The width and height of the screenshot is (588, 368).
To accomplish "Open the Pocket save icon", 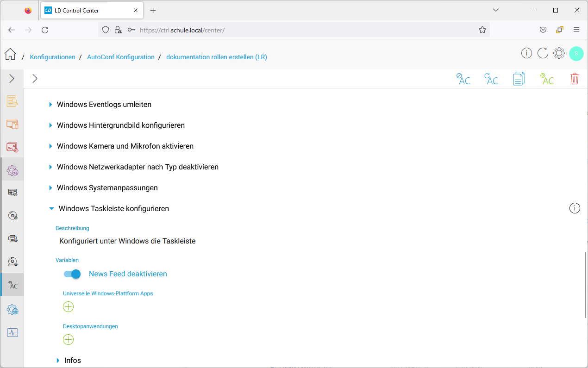I will (543, 30).
